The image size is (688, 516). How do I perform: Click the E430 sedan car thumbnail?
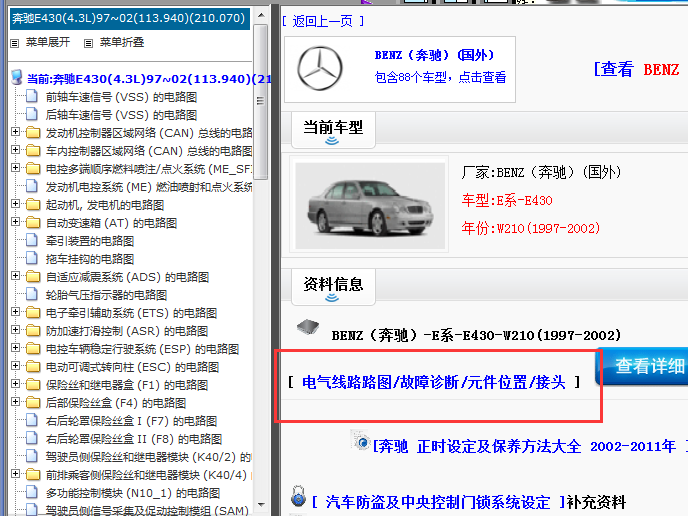coord(370,206)
